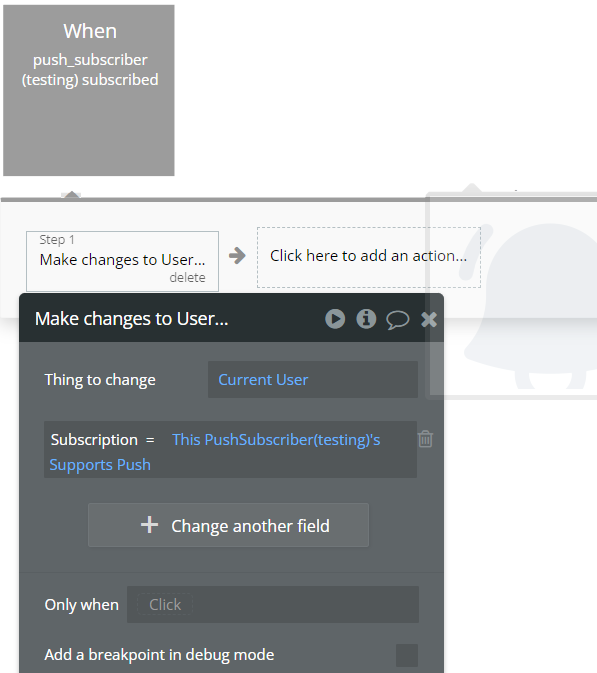
Task: Enable the breakpoint in debug mode checkbox
Action: click(x=407, y=655)
